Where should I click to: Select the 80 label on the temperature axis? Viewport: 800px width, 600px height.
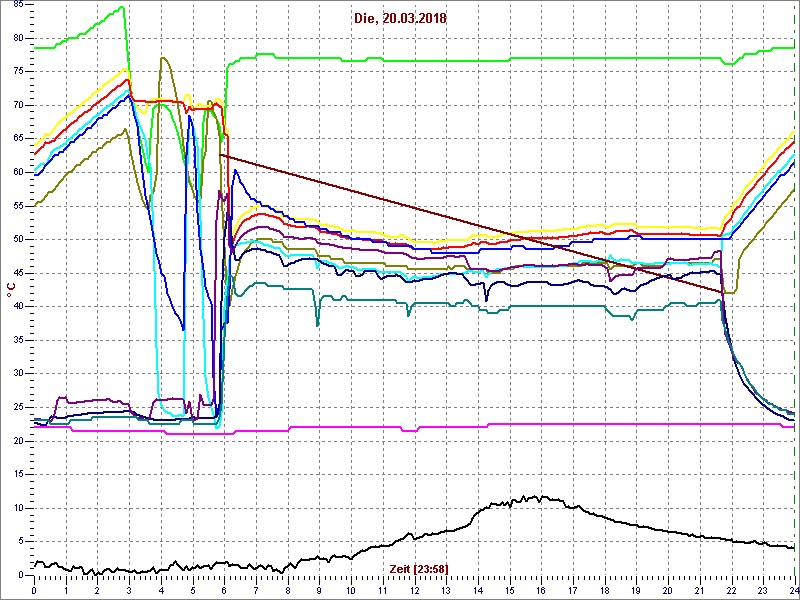click(20, 39)
